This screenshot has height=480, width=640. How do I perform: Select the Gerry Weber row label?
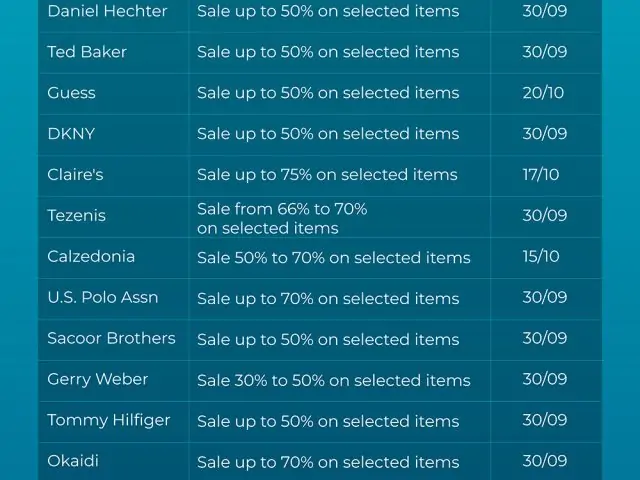click(x=98, y=379)
